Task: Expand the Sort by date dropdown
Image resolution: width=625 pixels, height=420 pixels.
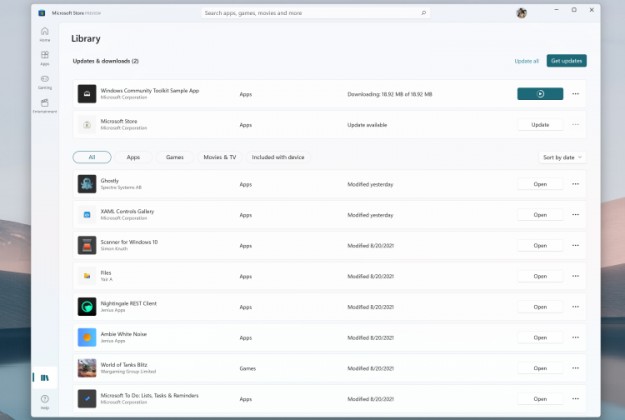Action: coord(562,157)
